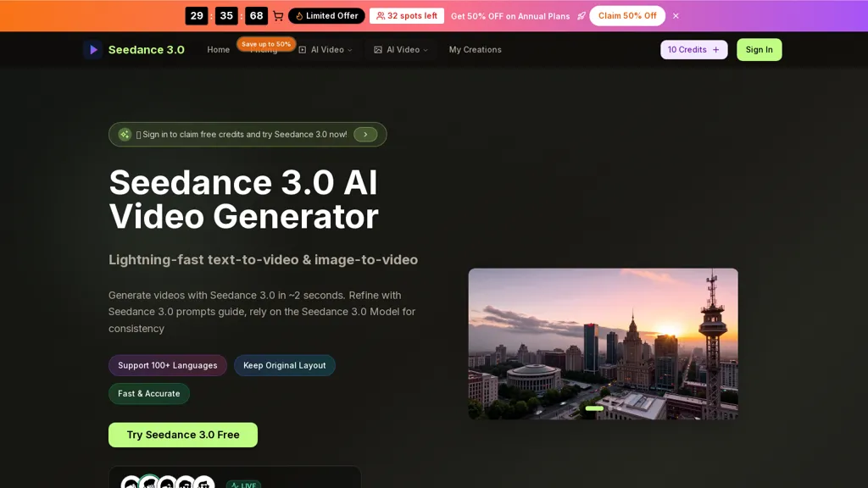Screen dimensions: 868x488
Task: Click the green carousel indicator on video
Action: tap(594, 408)
